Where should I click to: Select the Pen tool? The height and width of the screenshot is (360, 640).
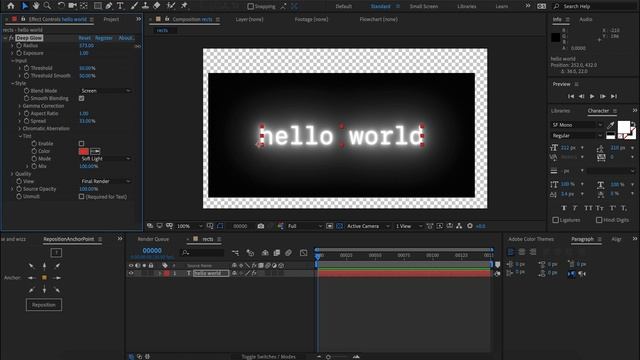click(x=109, y=6)
